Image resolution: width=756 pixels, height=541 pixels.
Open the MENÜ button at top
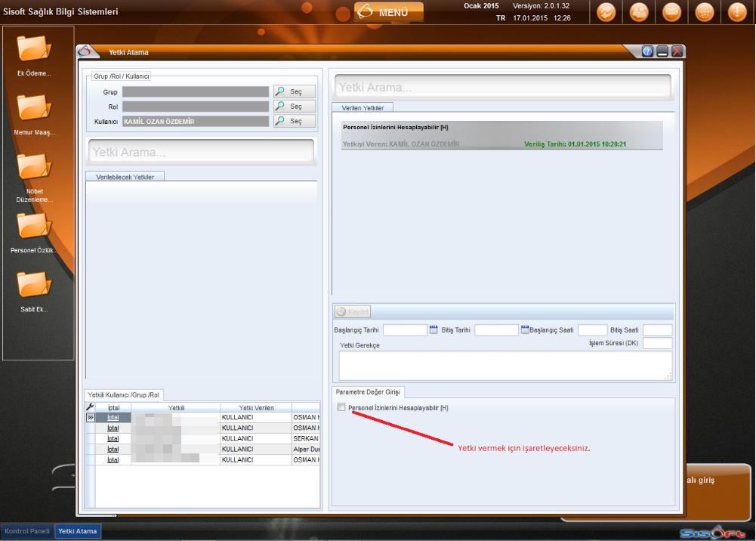click(389, 12)
